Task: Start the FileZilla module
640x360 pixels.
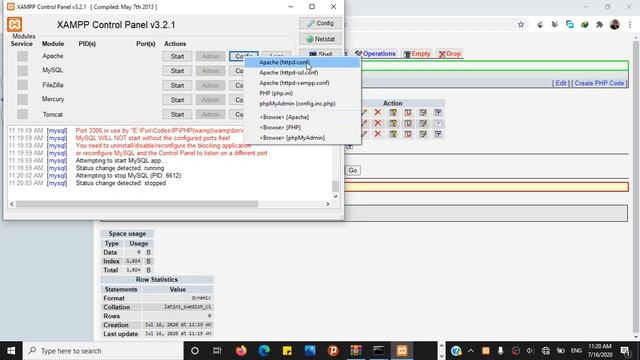Action: (177, 85)
